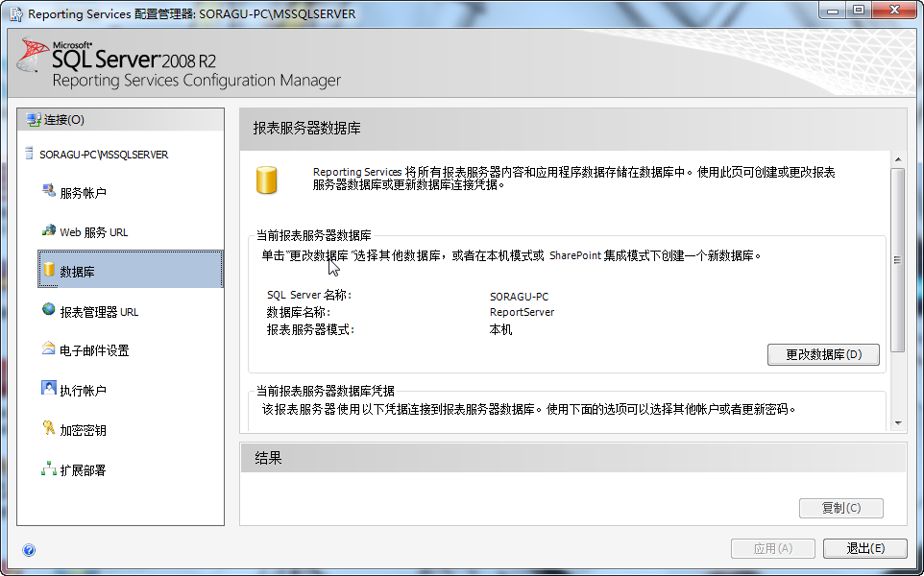The height and width of the screenshot is (576, 924).
Task: Click the ReportServer database name value
Action: tap(523, 312)
